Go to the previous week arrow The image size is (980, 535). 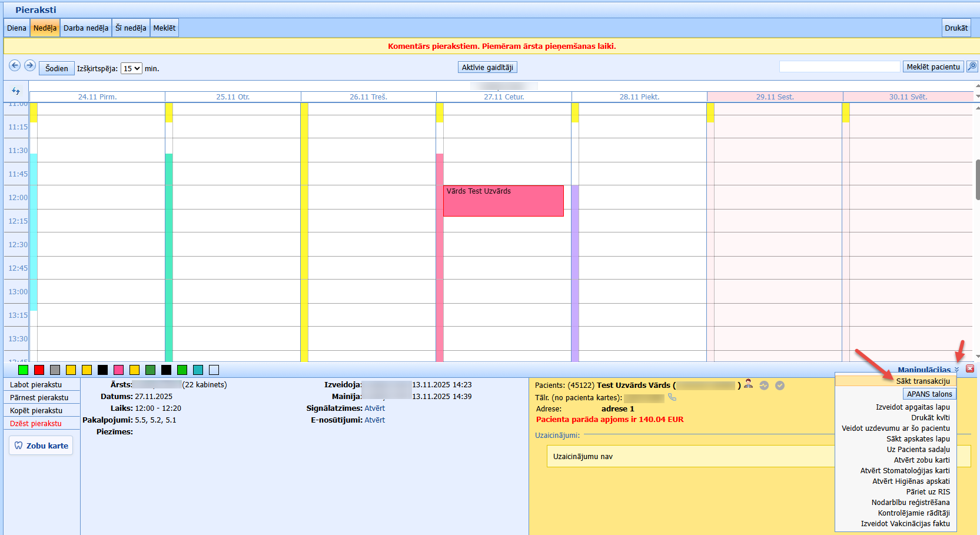click(15, 65)
